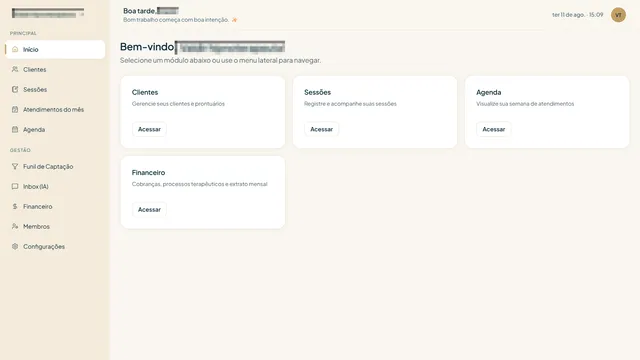Click 'Bom trabalho começa com boa intenção' text

pos(176,20)
